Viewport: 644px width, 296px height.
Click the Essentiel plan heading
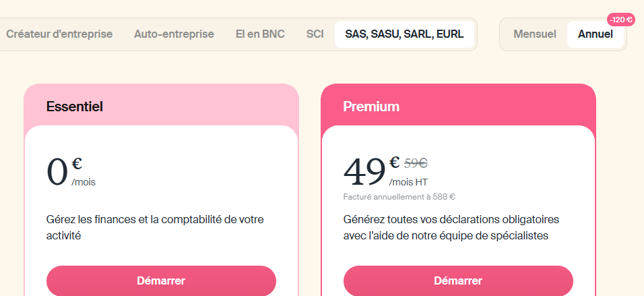[74, 106]
